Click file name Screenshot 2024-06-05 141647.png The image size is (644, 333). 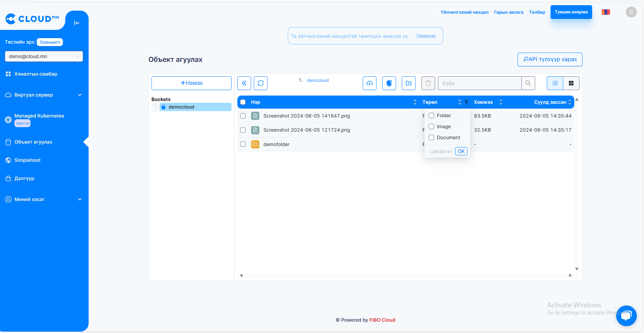pos(307,116)
